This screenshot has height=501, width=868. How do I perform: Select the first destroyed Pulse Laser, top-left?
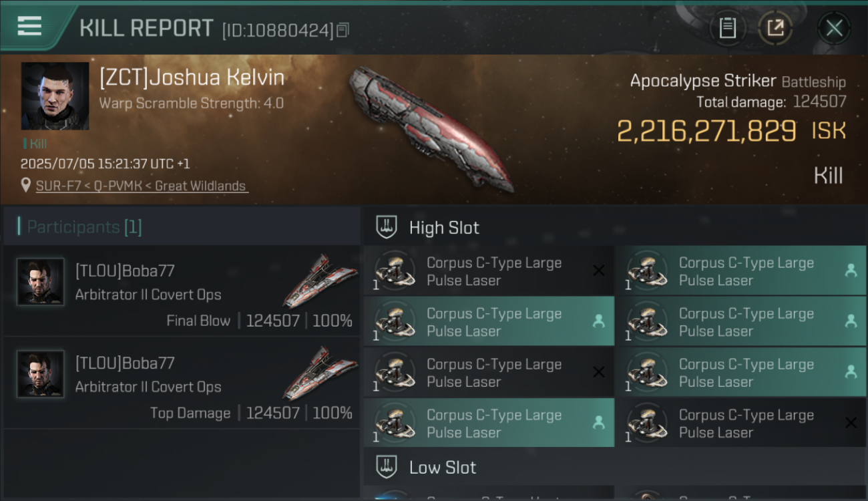[x=489, y=271]
